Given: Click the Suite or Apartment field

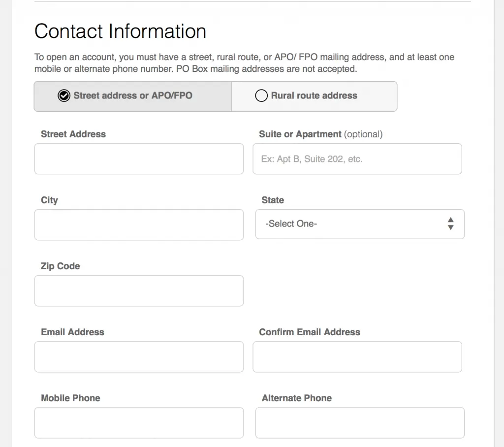Looking at the screenshot, I should [x=357, y=159].
